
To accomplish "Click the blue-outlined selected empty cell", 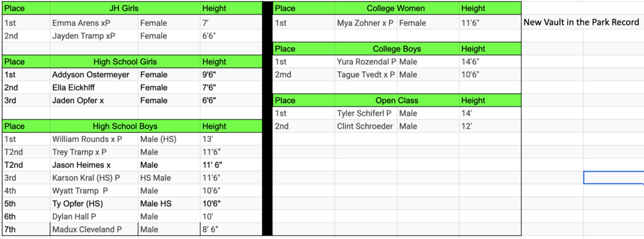I will [x=614, y=177].
